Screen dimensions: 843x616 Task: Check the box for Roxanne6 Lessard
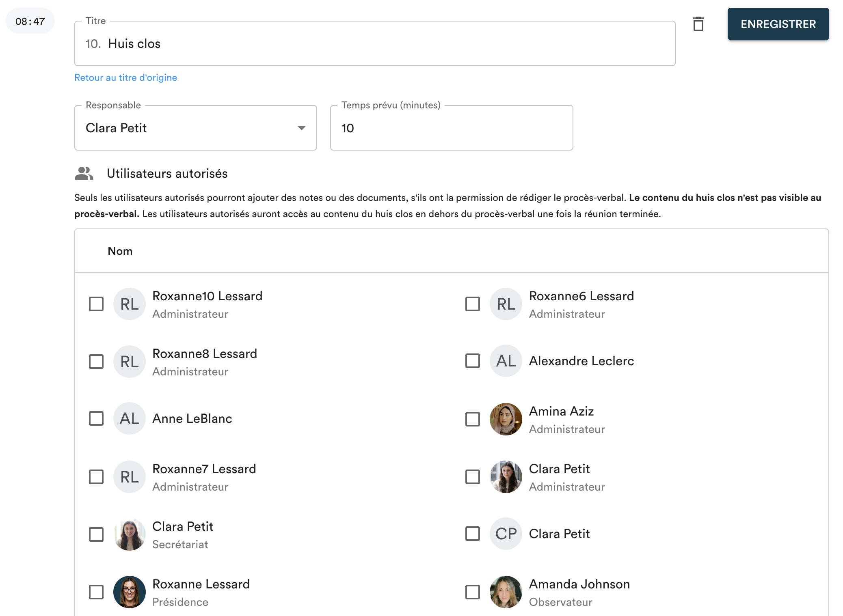[472, 304]
